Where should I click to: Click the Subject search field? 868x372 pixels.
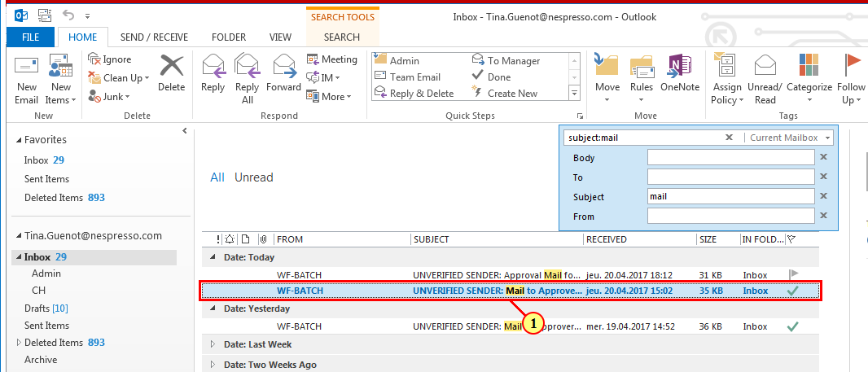(730, 196)
